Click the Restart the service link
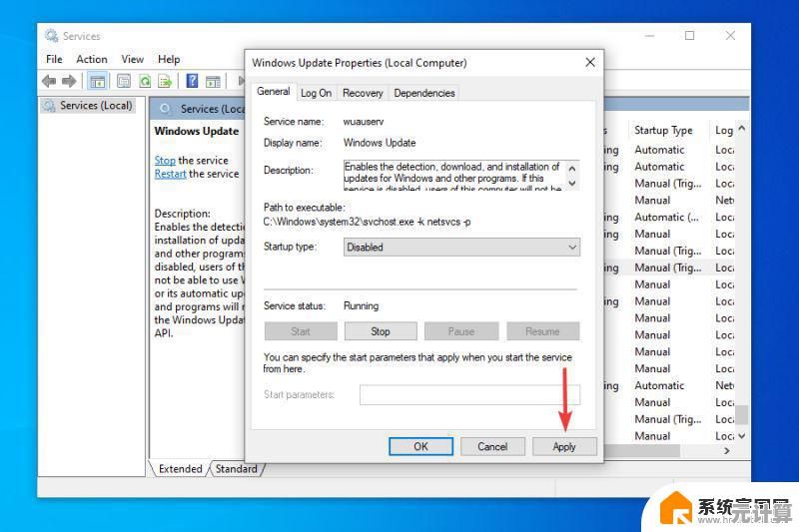Screen dimensions: 799x532 coord(170,174)
